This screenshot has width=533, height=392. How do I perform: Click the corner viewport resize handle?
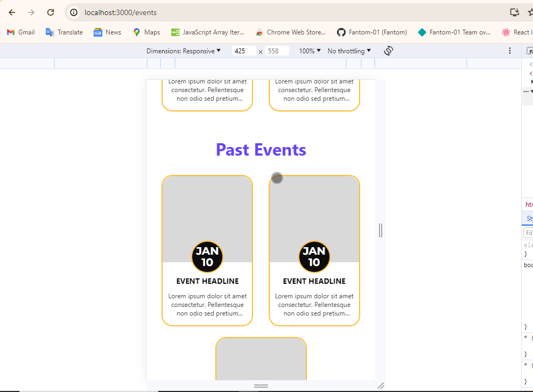click(x=381, y=386)
